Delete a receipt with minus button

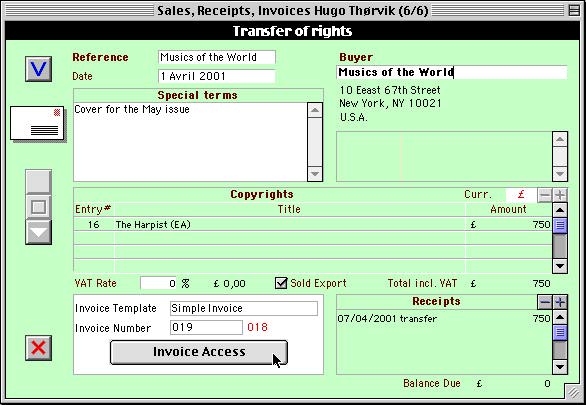click(x=545, y=302)
